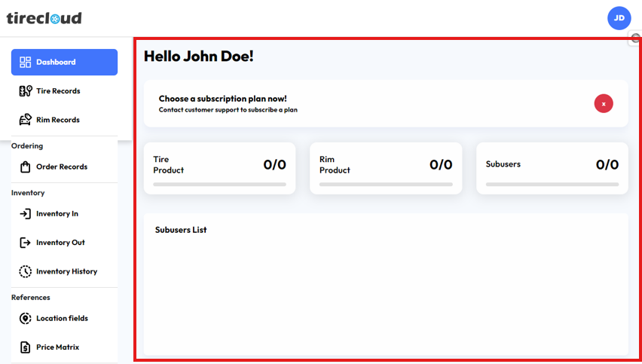Click the Tire Records icon
This screenshot has height=364, width=642.
[x=26, y=91]
